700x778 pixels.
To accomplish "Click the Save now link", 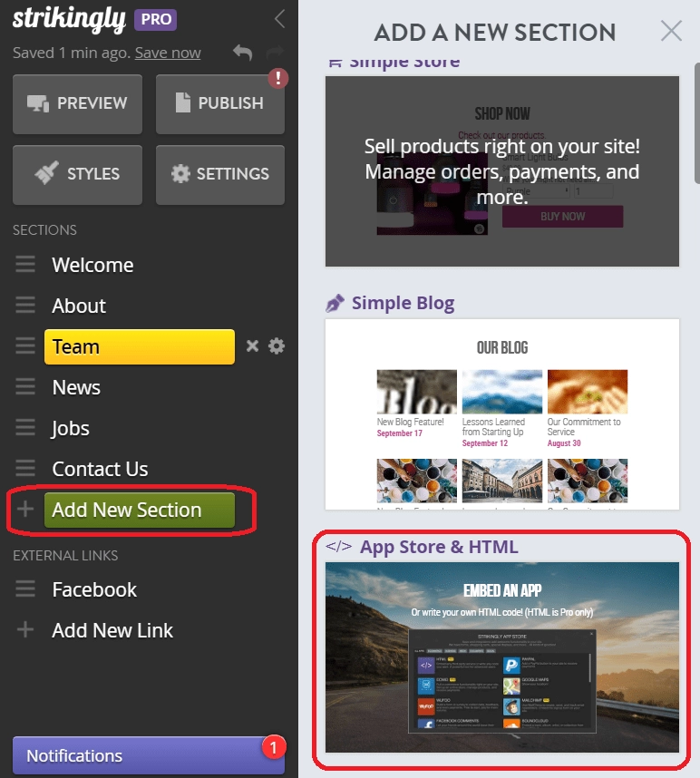I will tap(168, 53).
